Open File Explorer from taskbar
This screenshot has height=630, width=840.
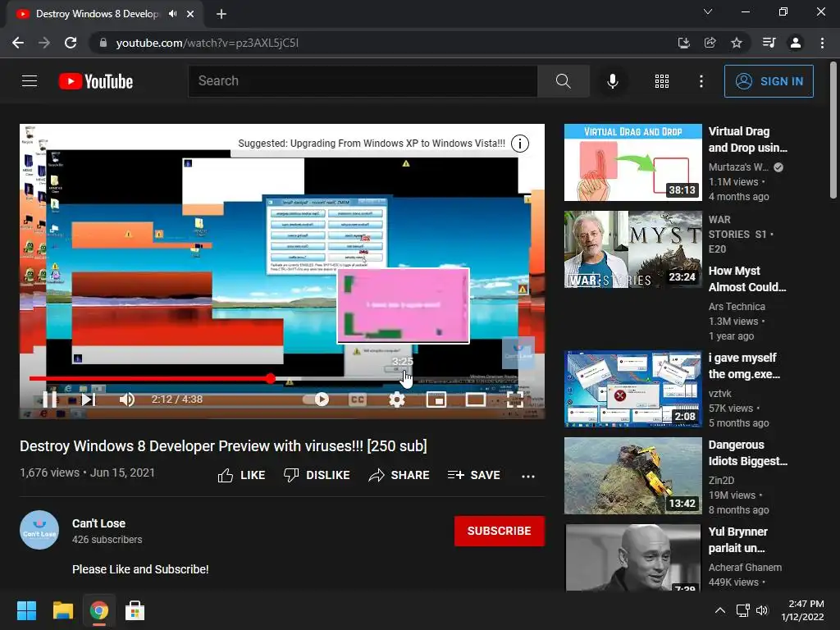tap(62, 610)
